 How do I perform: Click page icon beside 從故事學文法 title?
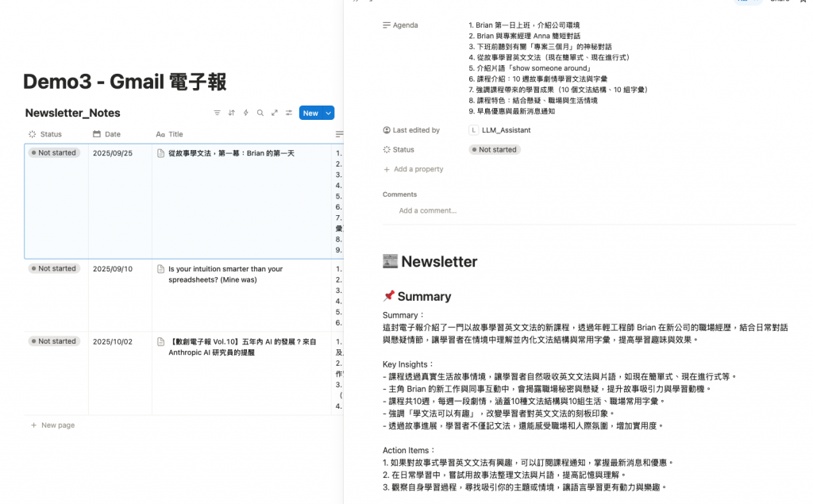click(x=160, y=153)
